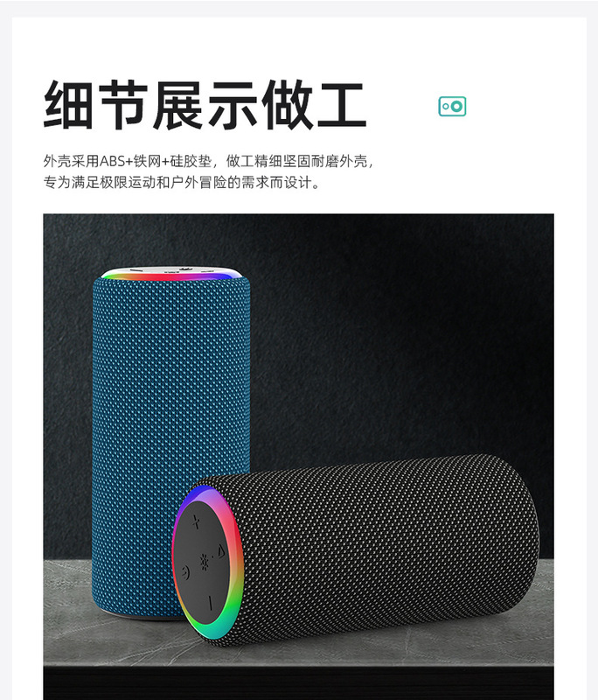Click the text line starting 外壳采用ABS
The width and height of the screenshot is (598, 700).
209,161
